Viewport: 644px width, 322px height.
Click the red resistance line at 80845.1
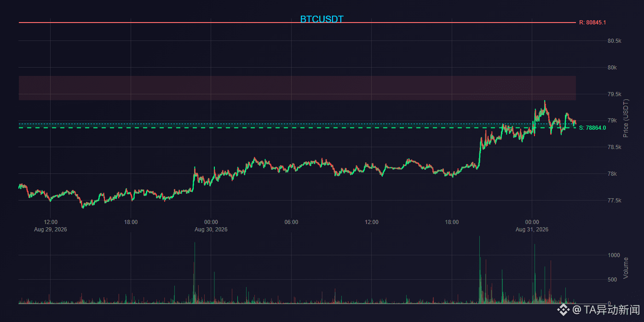[297, 22]
